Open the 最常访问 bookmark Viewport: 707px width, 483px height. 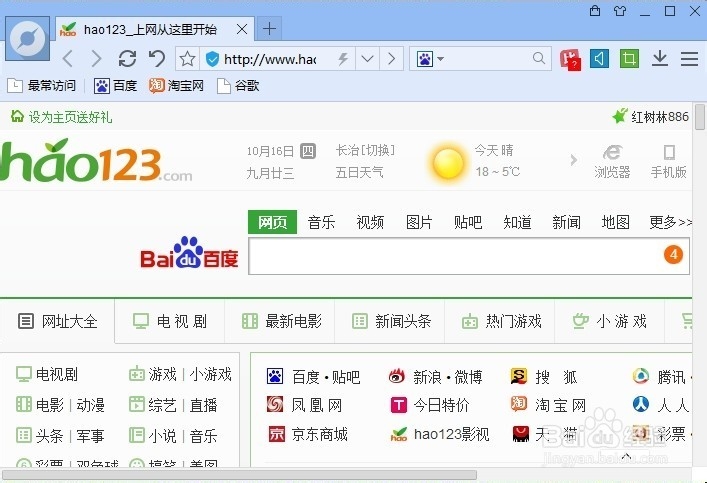[x=41, y=86]
